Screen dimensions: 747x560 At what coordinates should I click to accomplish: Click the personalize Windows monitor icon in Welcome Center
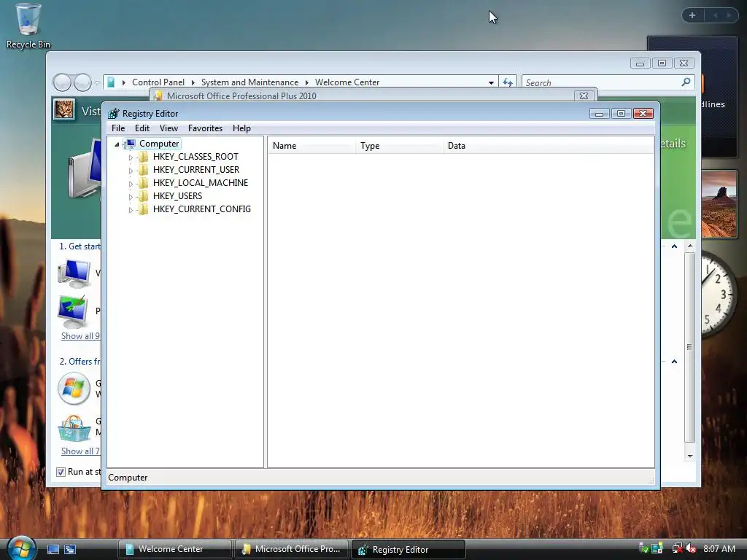(73, 311)
